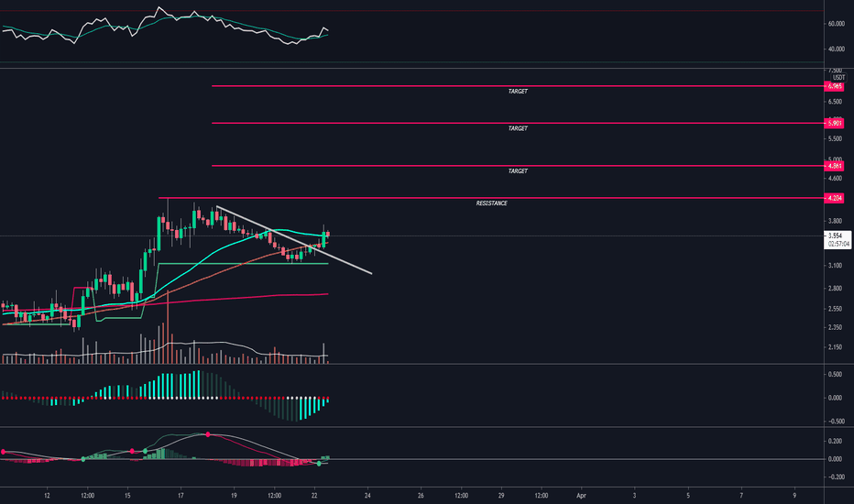The width and height of the screenshot is (854, 504).
Task: Click the 0.500 value on momentum scale
Action: pos(835,374)
